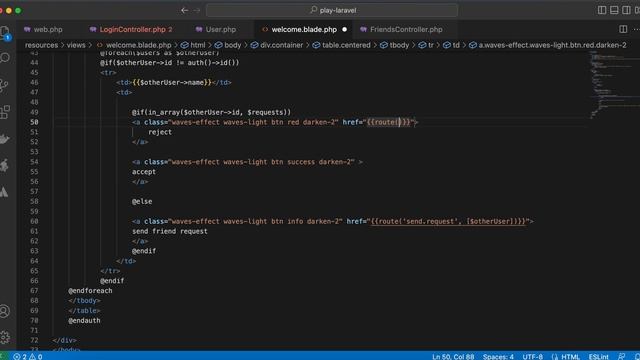Open the Manage gear settings
The height and width of the screenshot is (360, 640).
tap(4, 337)
